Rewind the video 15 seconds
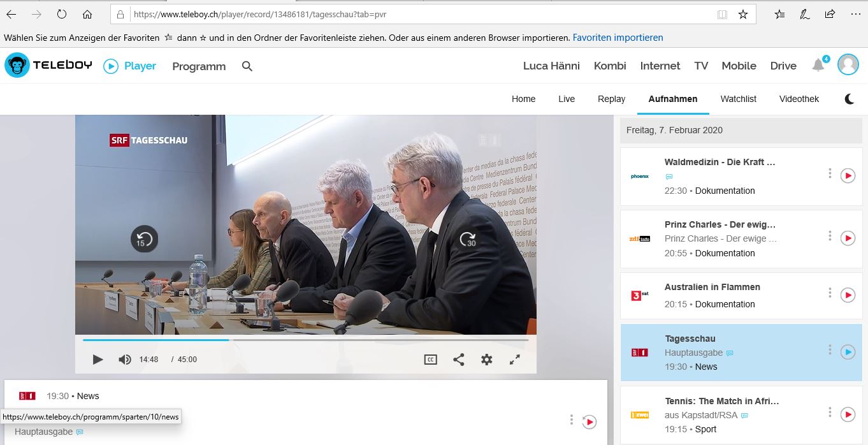The width and height of the screenshot is (868, 445). [144, 240]
